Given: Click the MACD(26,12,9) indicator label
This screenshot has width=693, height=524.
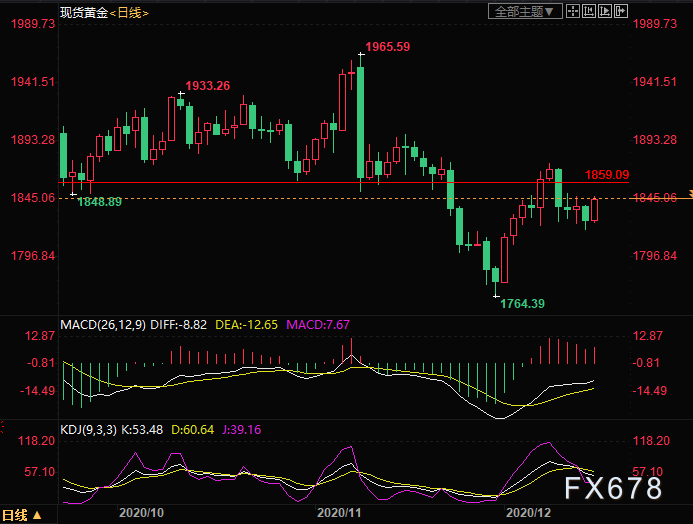Looking at the screenshot, I should pos(103,325).
